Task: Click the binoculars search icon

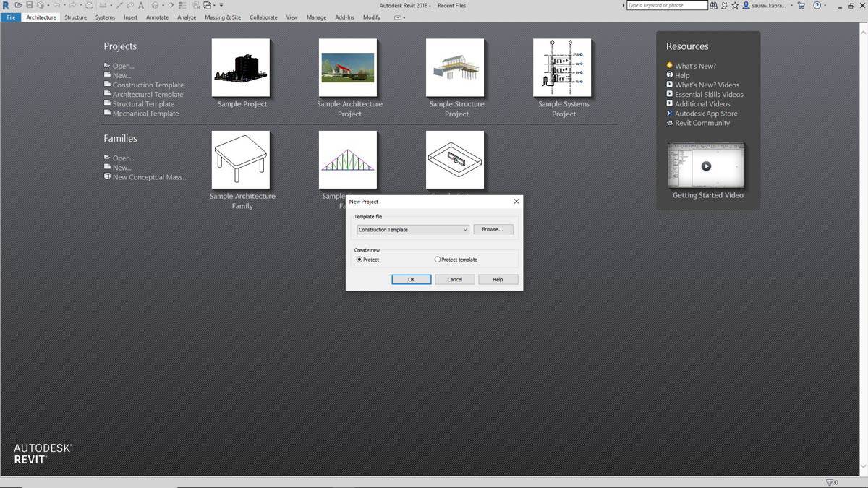Action: point(713,5)
